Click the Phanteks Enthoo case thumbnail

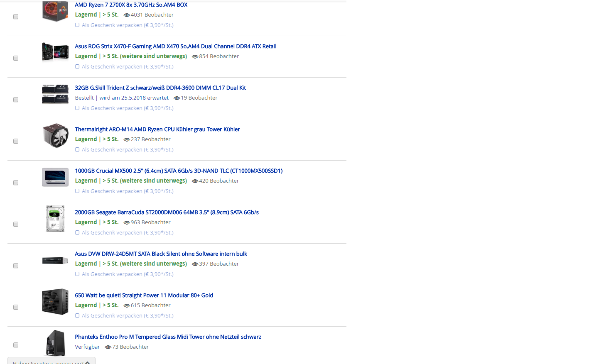[56, 343]
